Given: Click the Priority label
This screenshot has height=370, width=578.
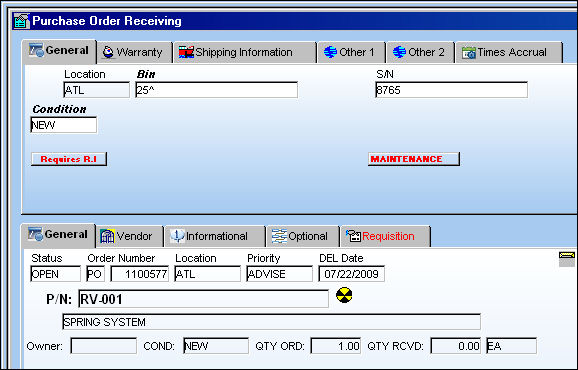Looking at the screenshot, I should pyautogui.click(x=264, y=258).
